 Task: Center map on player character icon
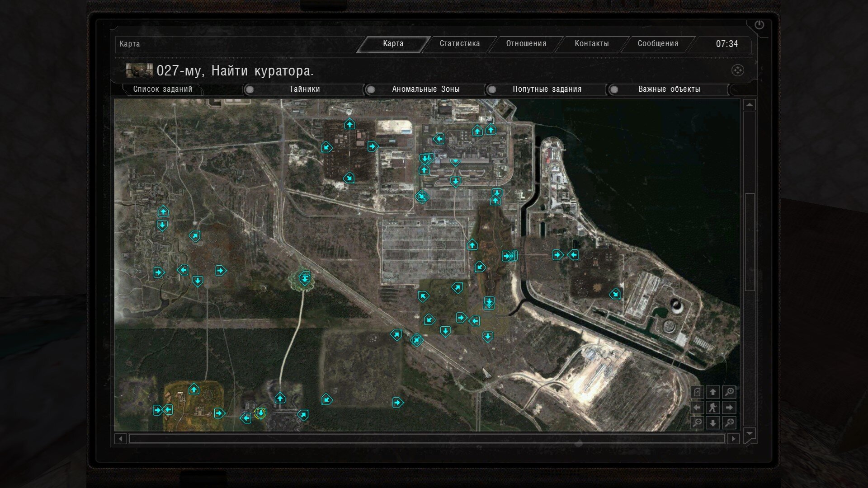pos(713,408)
